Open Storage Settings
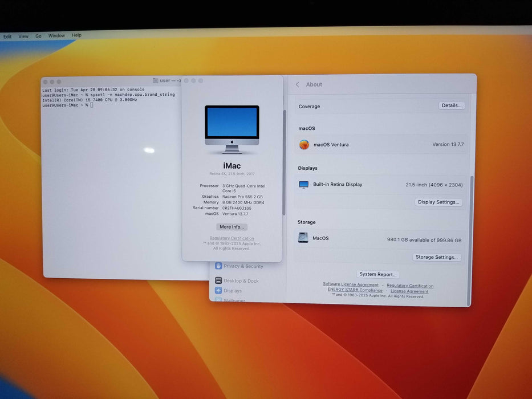 click(437, 257)
